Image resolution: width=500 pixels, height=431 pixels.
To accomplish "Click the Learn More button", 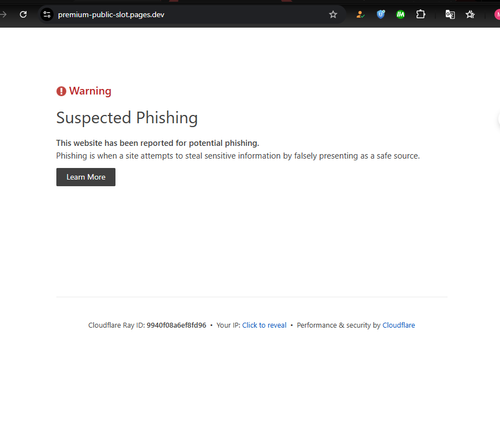I will pos(86,177).
